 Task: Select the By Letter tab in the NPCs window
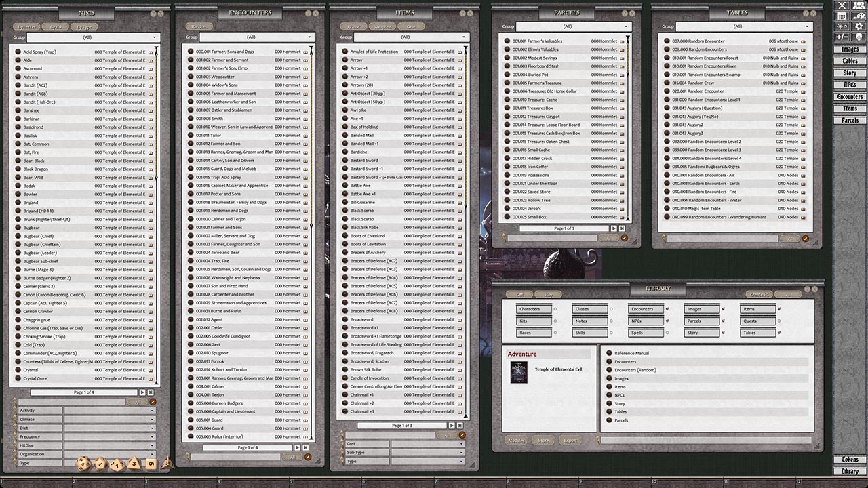click(x=27, y=26)
